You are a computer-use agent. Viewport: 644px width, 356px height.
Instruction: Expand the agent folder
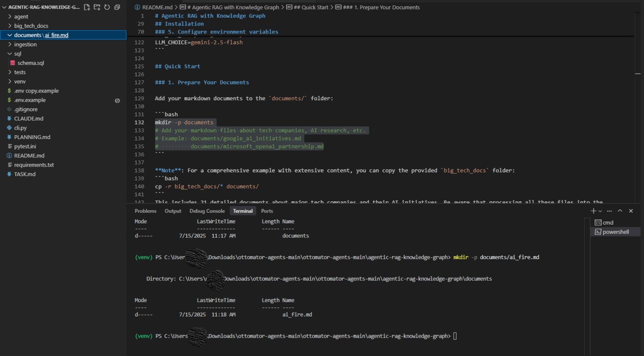pyautogui.click(x=21, y=16)
